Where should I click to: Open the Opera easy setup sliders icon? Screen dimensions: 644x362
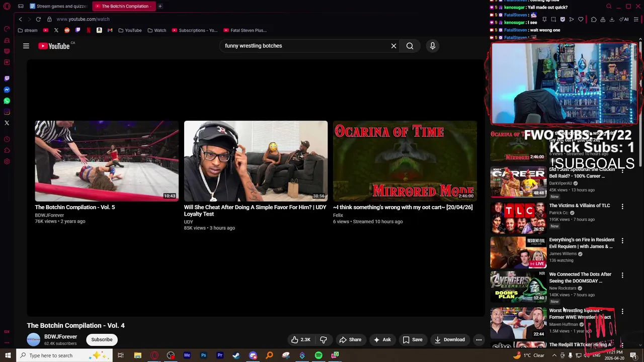(636, 19)
